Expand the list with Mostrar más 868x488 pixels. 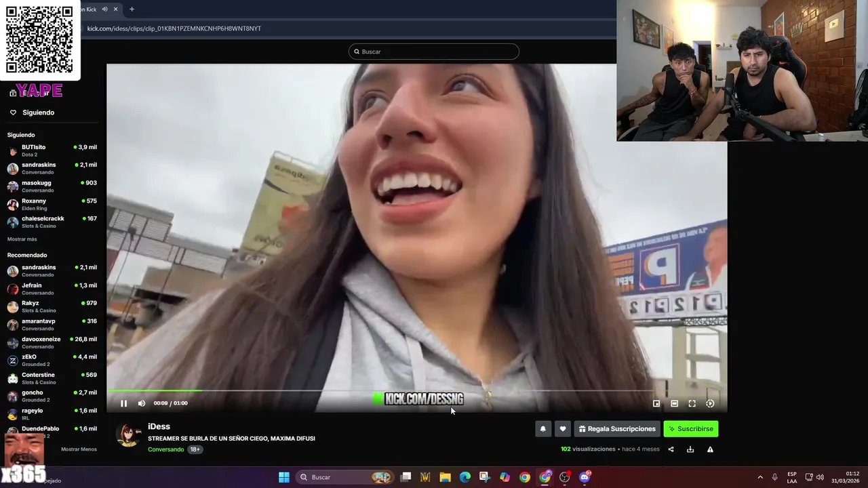(x=22, y=239)
